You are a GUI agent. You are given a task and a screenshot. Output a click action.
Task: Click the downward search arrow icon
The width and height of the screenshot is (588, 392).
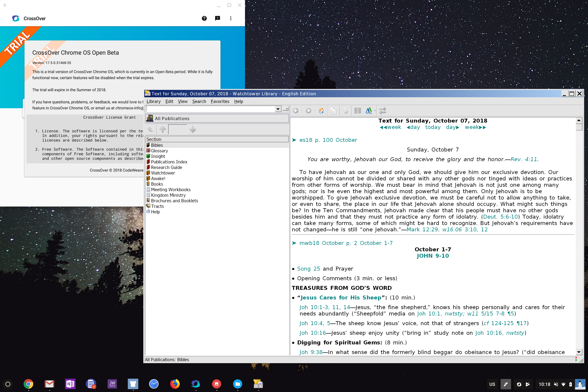(193, 129)
